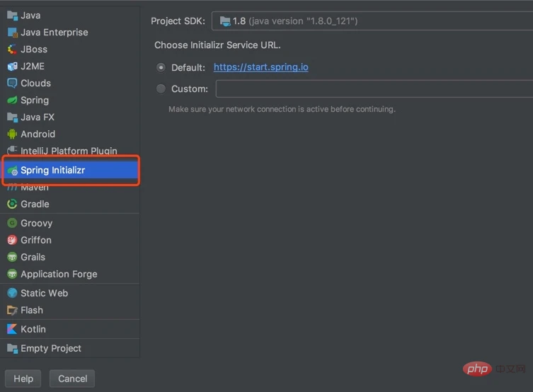Select Java FX project type label
The height and width of the screenshot is (392, 533).
[38, 117]
